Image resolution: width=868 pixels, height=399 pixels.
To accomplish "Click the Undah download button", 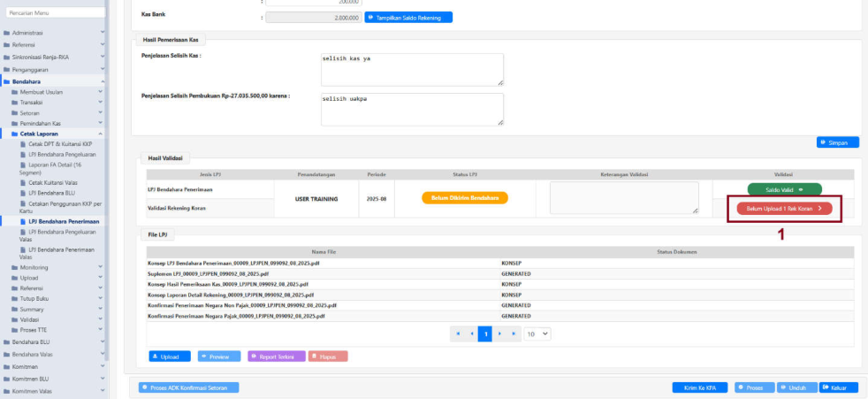I will (x=796, y=387).
